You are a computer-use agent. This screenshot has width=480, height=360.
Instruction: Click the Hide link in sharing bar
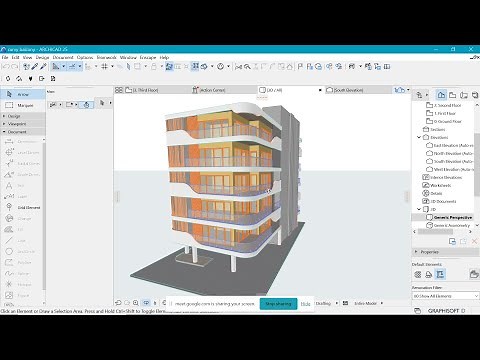(x=305, y=304)
